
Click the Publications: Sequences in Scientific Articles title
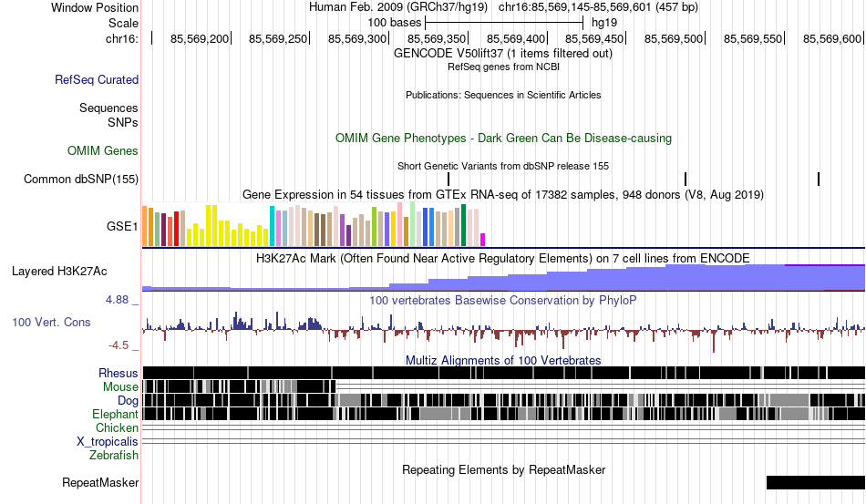pos(503,95)
